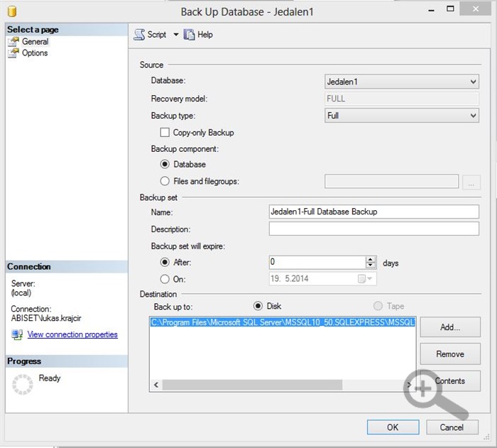The image size is (497, 448).
Task: Click the database cylinder icon in title bar
Action: pos(12,11)
